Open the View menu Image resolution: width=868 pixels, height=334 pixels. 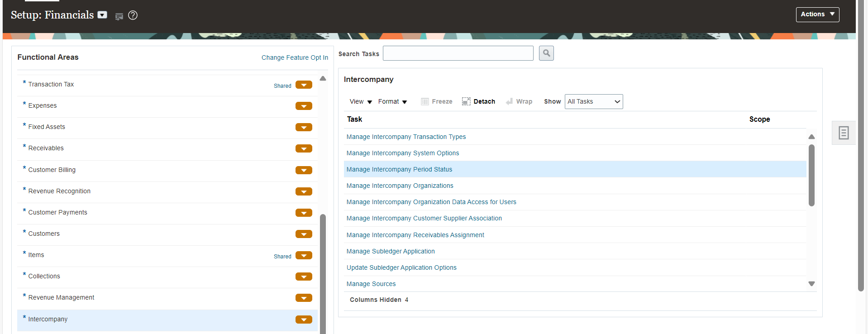point(361,102)
